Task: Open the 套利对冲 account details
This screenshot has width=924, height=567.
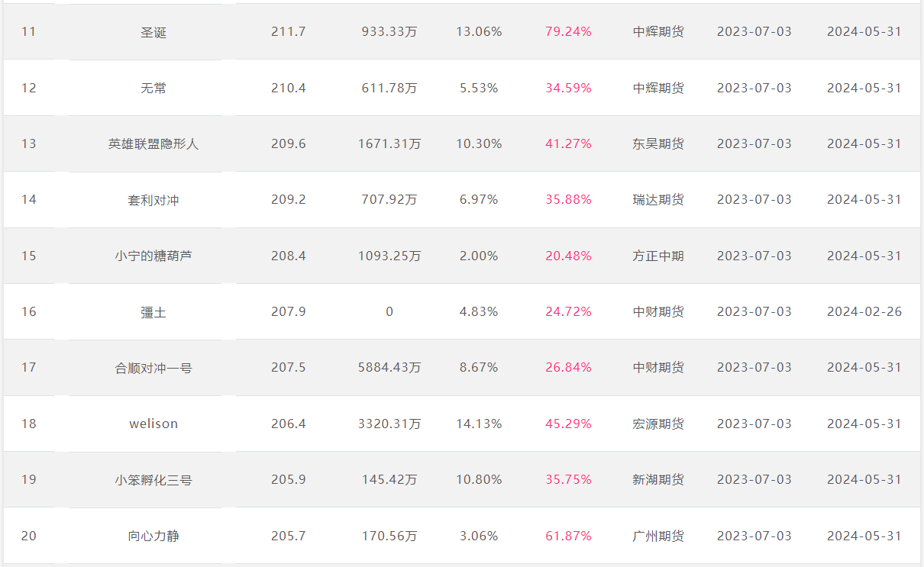Action: coord(153,199)
